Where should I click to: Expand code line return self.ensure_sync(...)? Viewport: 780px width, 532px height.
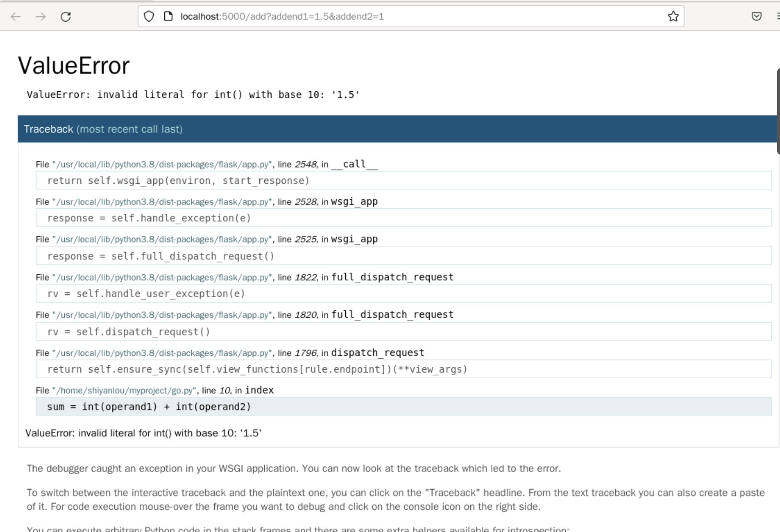403,369
